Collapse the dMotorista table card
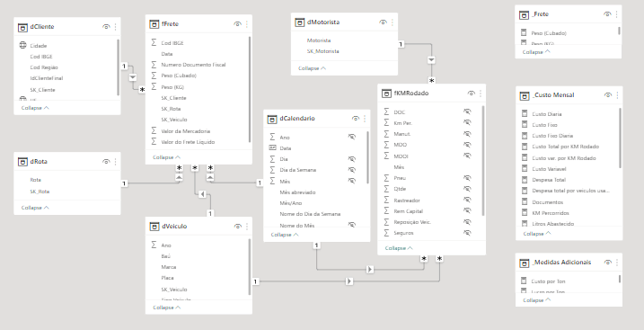This screenshot has height=330, width=644. tap(312, 68)
